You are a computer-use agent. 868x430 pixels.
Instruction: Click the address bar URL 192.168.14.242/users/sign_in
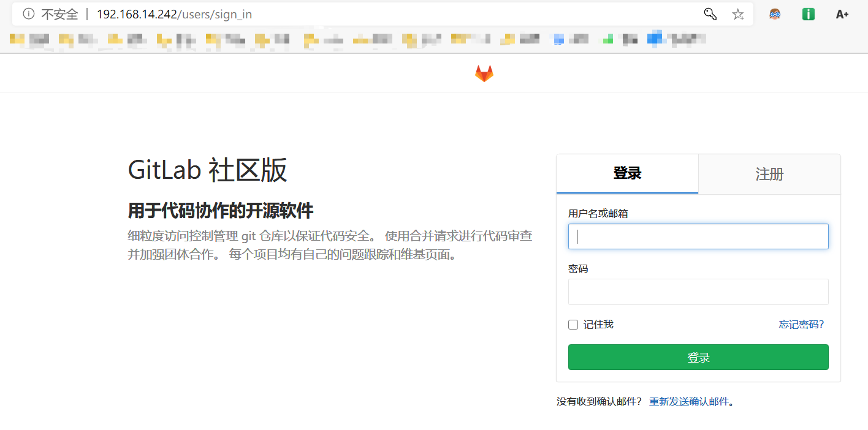pos(174,14)
